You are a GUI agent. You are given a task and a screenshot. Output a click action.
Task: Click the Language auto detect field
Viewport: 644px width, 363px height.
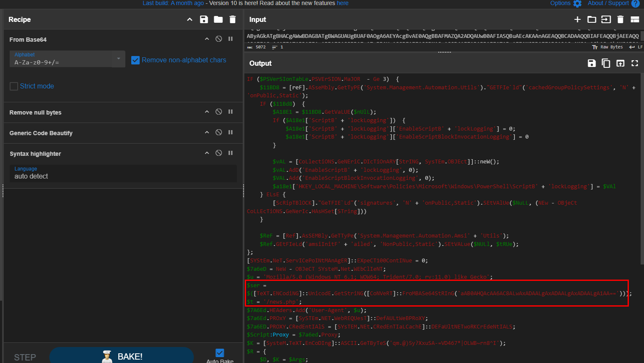point(123,173)
